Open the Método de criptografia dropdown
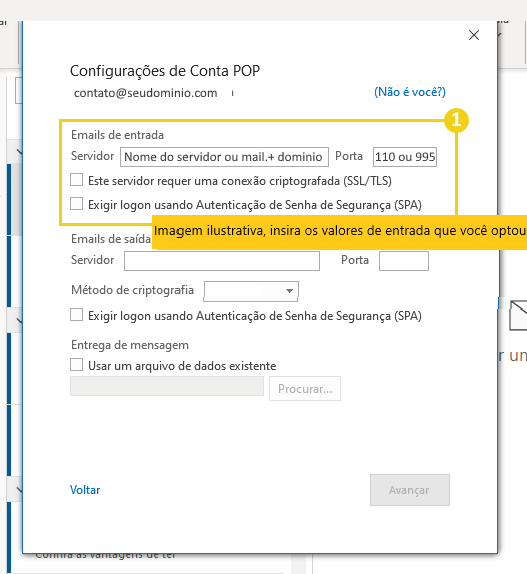Screen dimensions: 527x574 click(x=251, y=291)
